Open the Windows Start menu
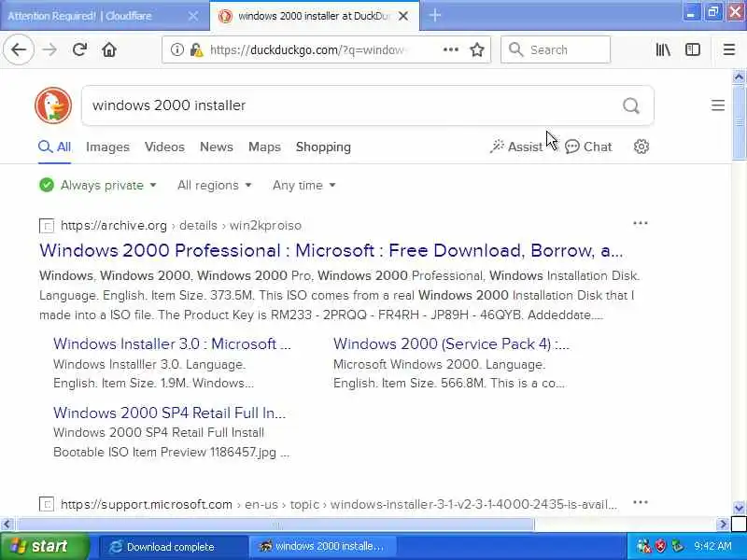Image resolution: width=747 pixels, height=560 pixels. point(45,546)
